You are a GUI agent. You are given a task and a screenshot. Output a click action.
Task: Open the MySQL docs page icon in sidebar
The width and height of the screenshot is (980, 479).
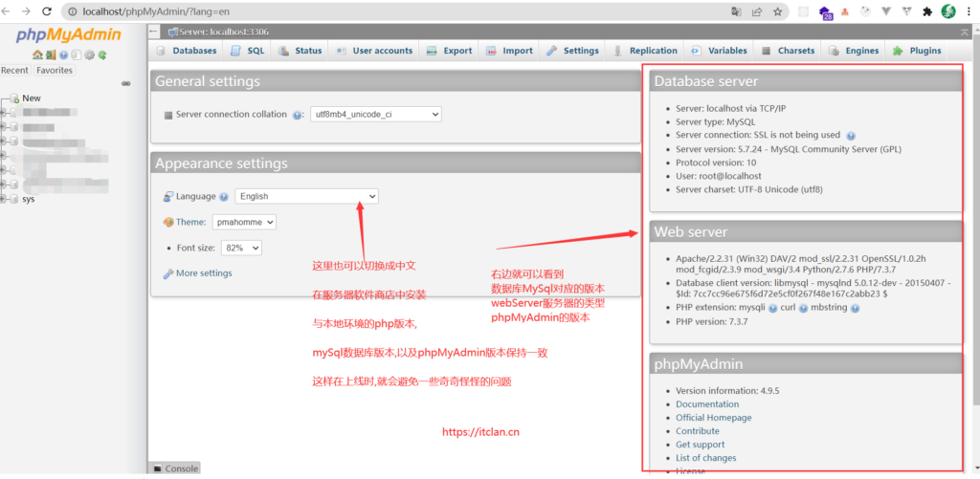point(77,54)
